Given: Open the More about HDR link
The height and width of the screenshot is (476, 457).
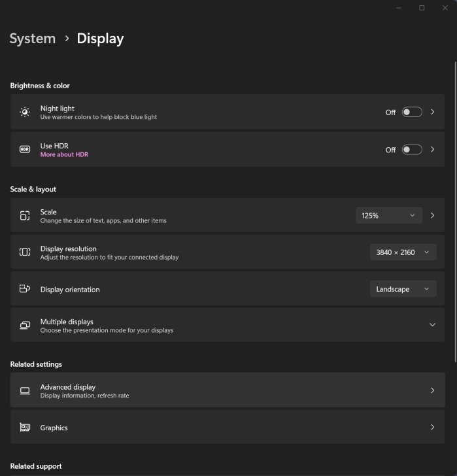Looking at the screenshot, I should 64,155.
